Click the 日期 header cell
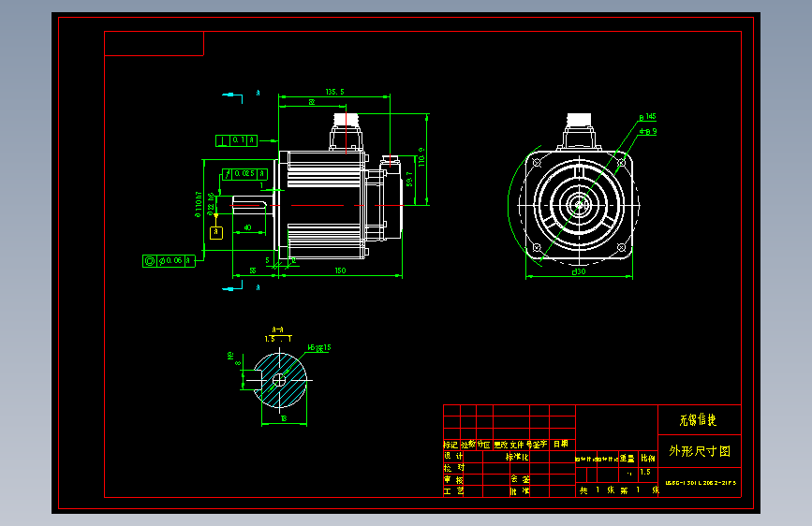Viewport: 812px width, 526px height. point(561,444)
